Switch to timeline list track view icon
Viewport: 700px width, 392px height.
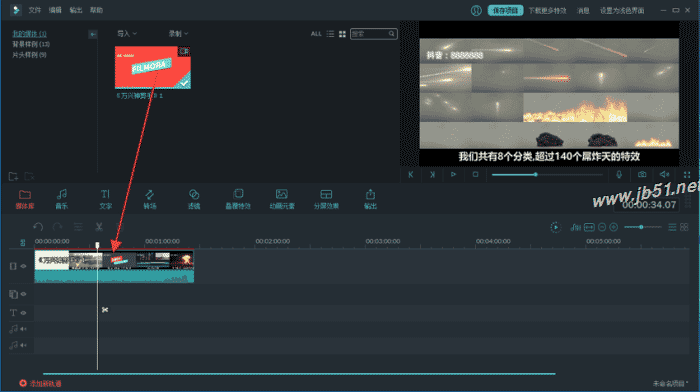coord(672,227)
